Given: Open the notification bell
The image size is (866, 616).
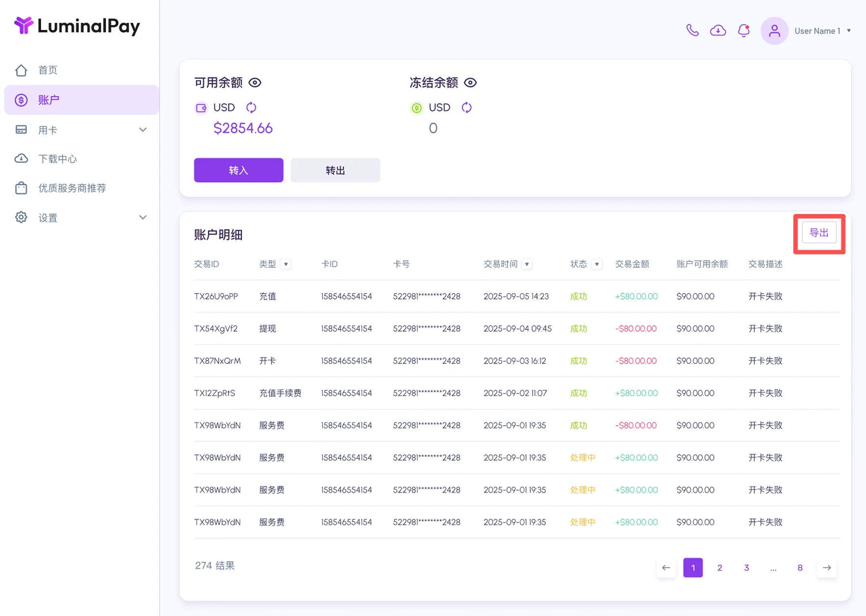Looking at the screenshot, I should [744, 30].
